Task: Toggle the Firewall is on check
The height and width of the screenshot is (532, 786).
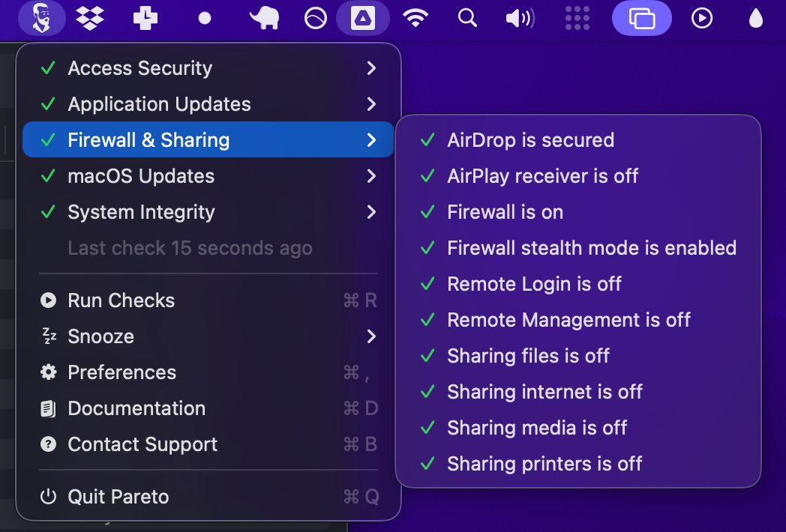Action: 578,212
